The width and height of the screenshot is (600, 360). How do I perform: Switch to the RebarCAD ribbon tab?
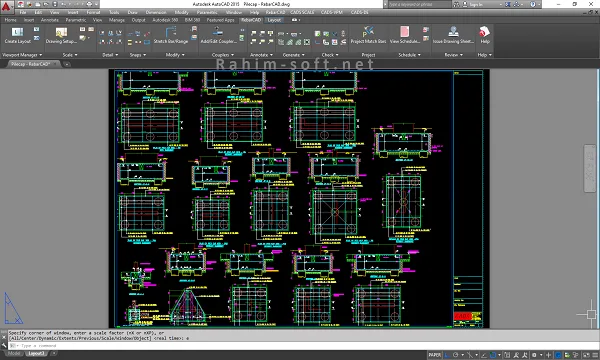pos(251,20)
